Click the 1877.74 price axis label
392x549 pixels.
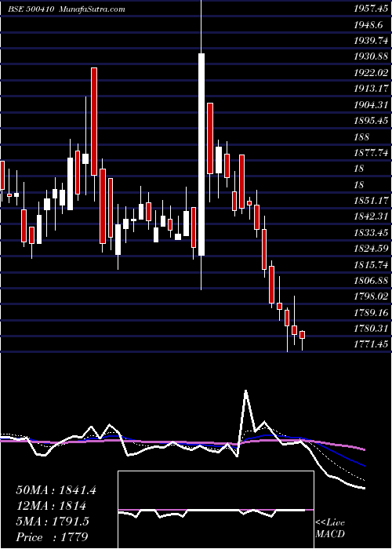[371, 153]
